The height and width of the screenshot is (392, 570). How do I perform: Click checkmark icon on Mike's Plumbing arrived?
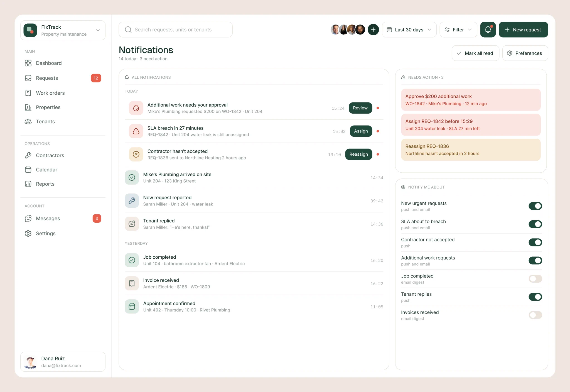click(132, 177)
